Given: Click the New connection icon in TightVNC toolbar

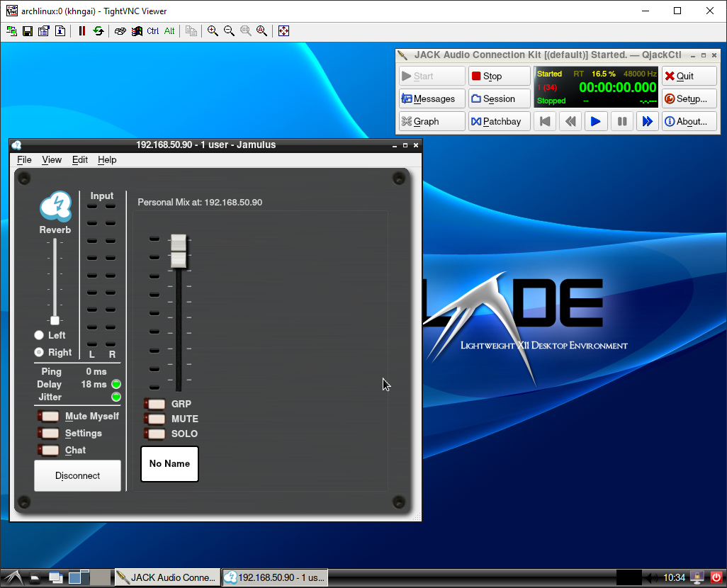Looking at the screenshot, I should coord(11,31).
